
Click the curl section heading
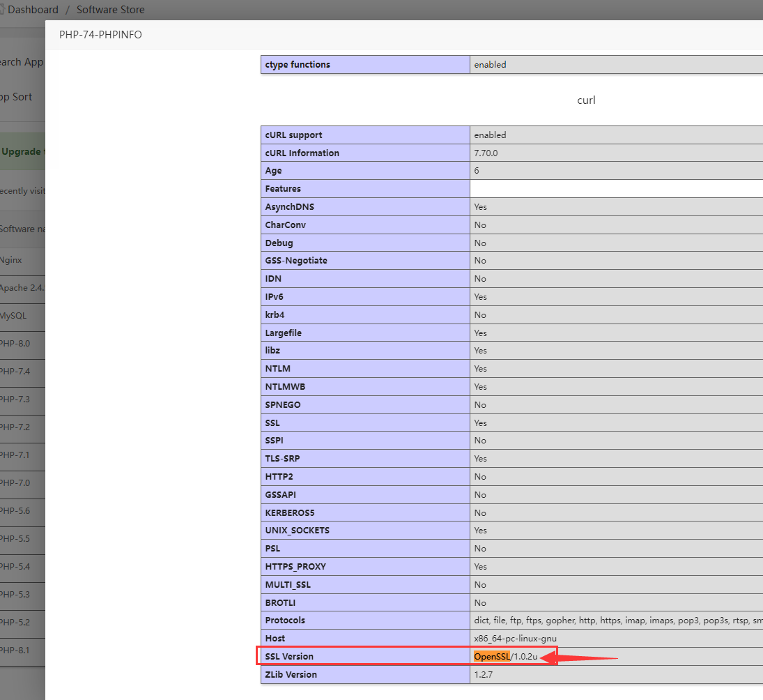point(586,100)
